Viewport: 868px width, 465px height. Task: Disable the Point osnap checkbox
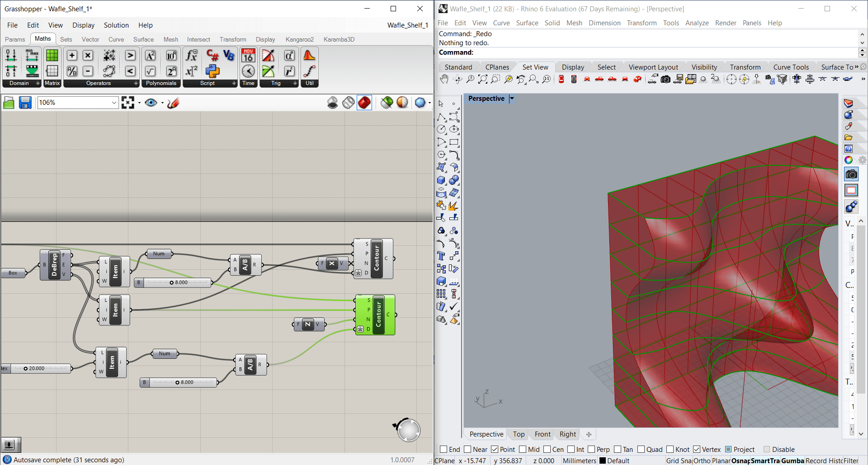click(x=495, y=449)
